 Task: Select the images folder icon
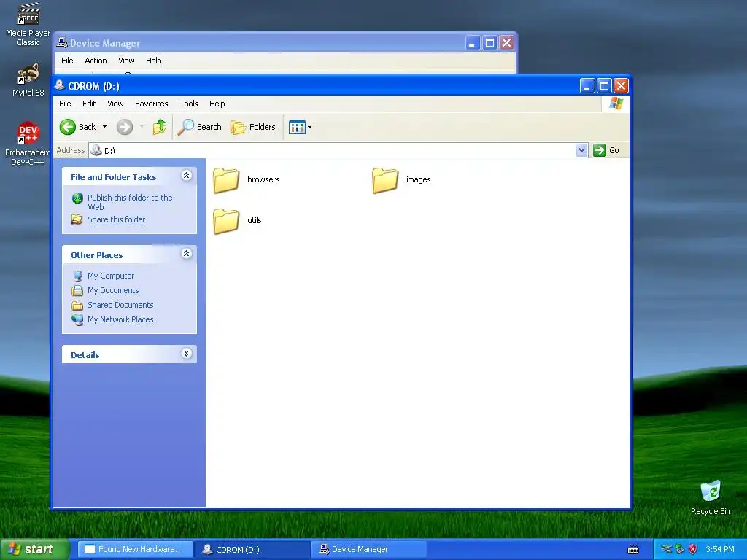click(x=385, y=181)
